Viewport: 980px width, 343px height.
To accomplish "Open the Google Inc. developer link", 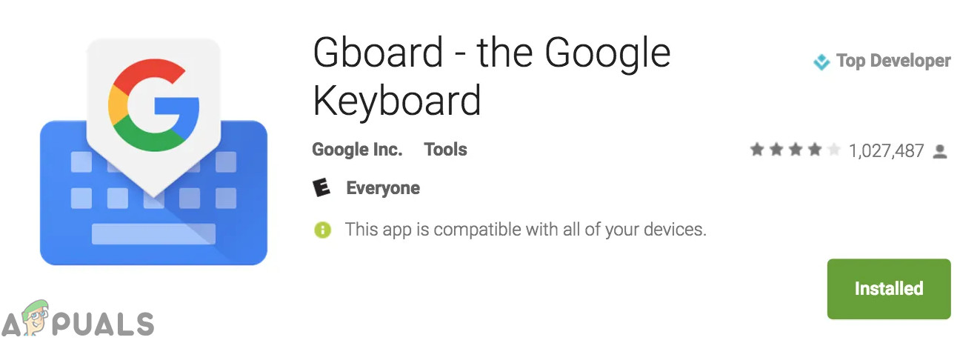I will click(357, 150).
